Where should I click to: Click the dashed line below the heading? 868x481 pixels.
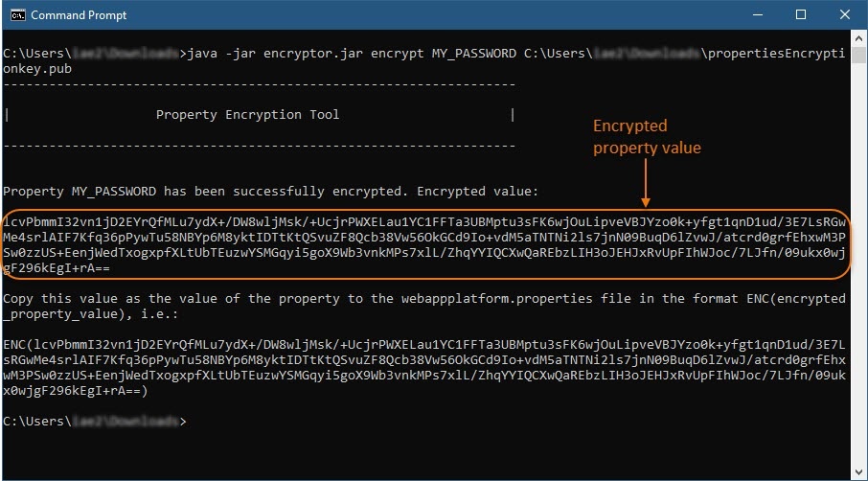click(259, 146)
